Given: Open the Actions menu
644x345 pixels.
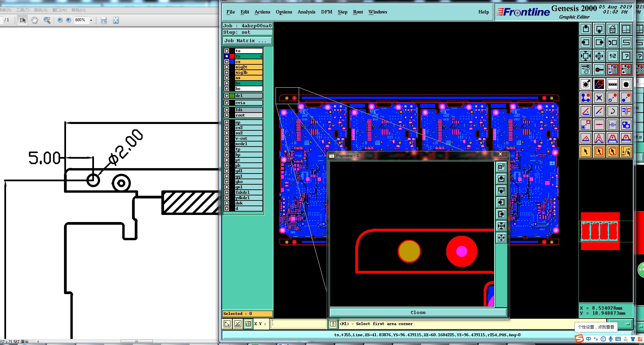Looking at the screenshot, I should [262, 12].
